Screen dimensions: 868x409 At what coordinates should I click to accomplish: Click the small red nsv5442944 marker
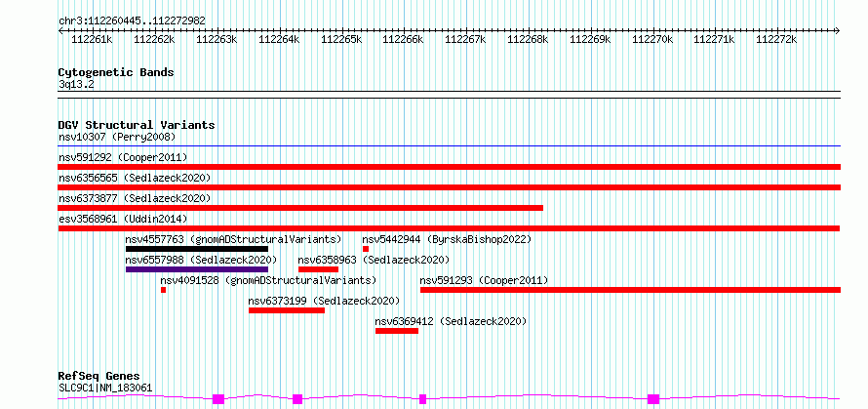(x=366, y=249)
